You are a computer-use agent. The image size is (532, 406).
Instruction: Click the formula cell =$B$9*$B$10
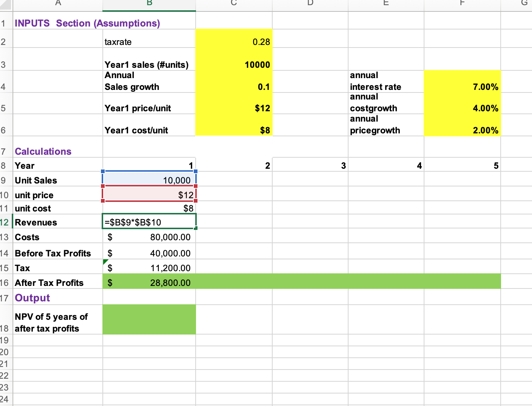coord(149,222)
